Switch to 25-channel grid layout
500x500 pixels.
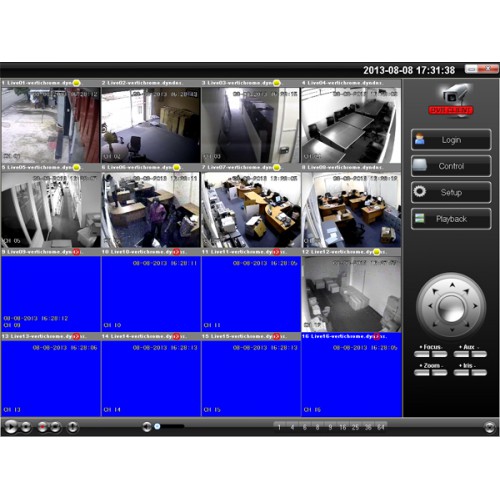click(x=355, y=427)
